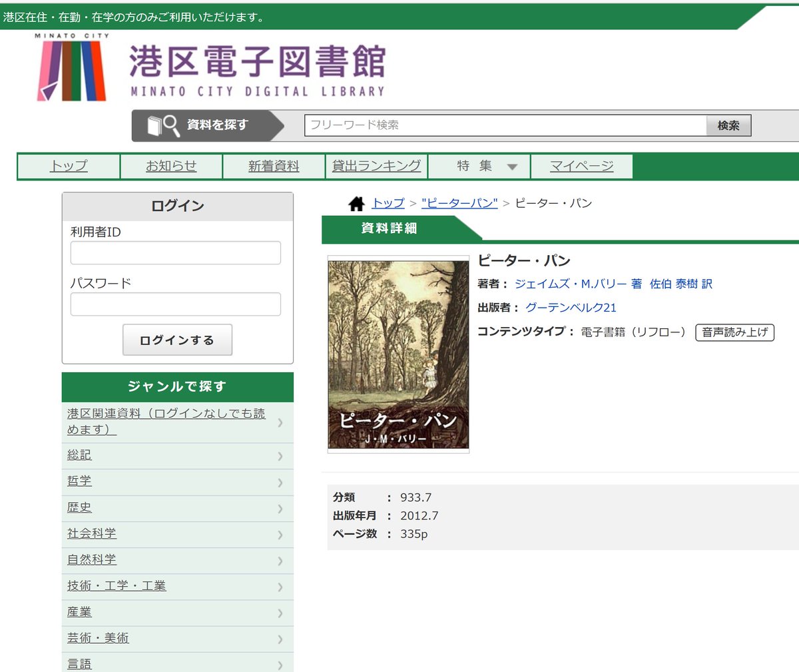Click the Minato City library logo
Viewport: 799px width, 672px height.
click(72, 67)
